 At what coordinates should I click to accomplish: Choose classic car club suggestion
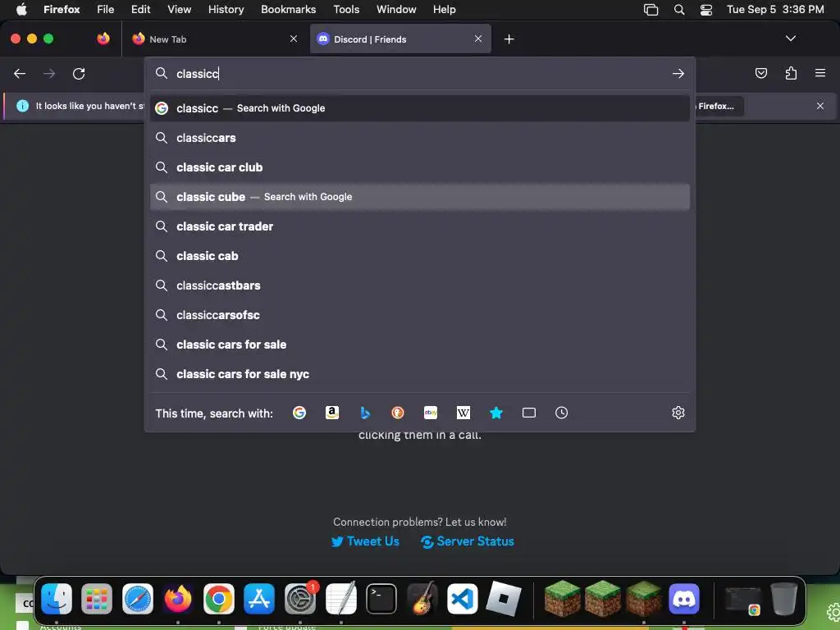pyautogui.click(x=420, y=167)
